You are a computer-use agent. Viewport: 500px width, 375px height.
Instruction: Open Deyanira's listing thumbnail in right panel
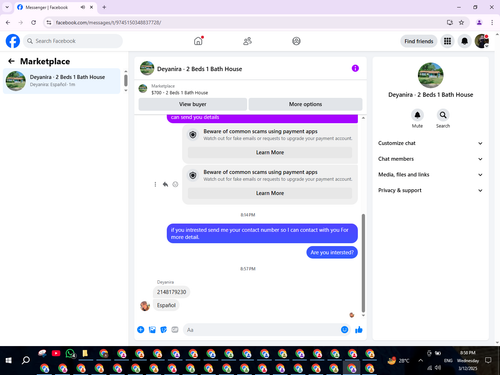click(430, 75)
